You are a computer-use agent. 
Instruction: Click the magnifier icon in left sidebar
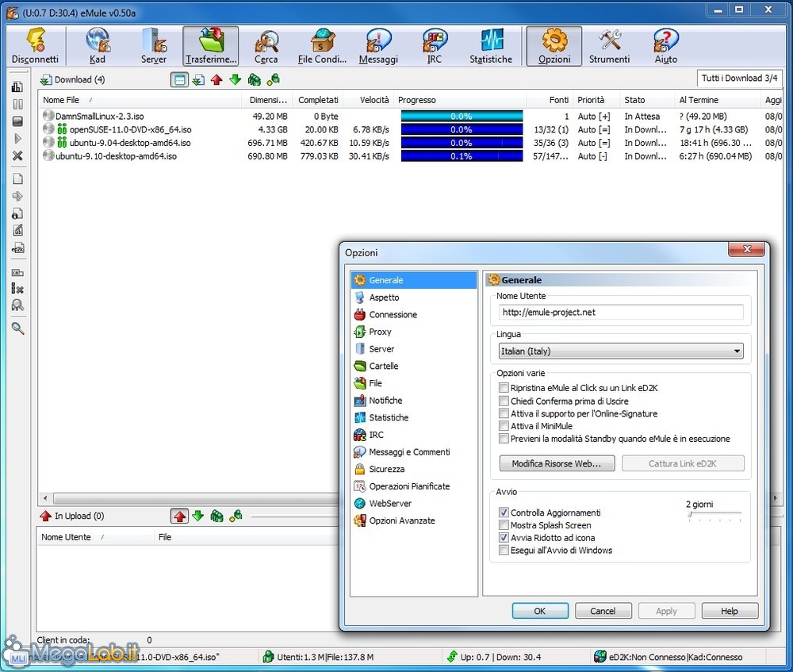tap(17, 328)
